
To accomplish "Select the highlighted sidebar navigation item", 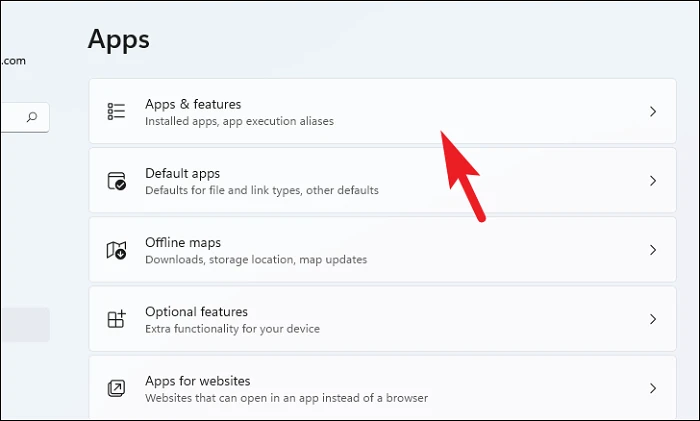I will (25, 325).
